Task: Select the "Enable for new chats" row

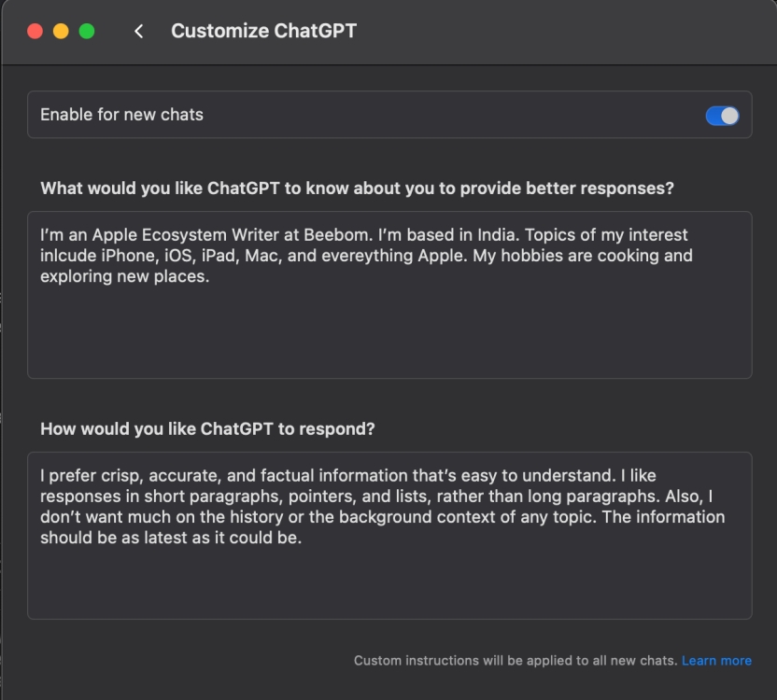Action: click(374, 115)
